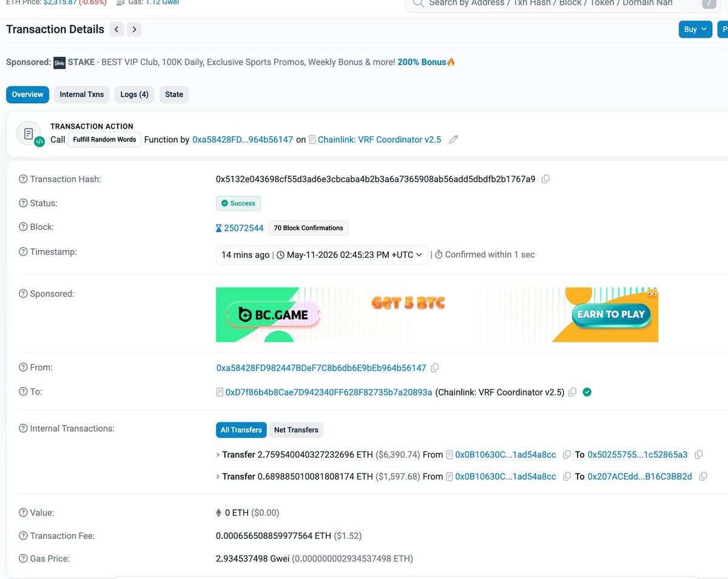Image resolution: width=728 pixels, height=579 pixels.
Task: Copy the From address
Action: coord(434,368)
